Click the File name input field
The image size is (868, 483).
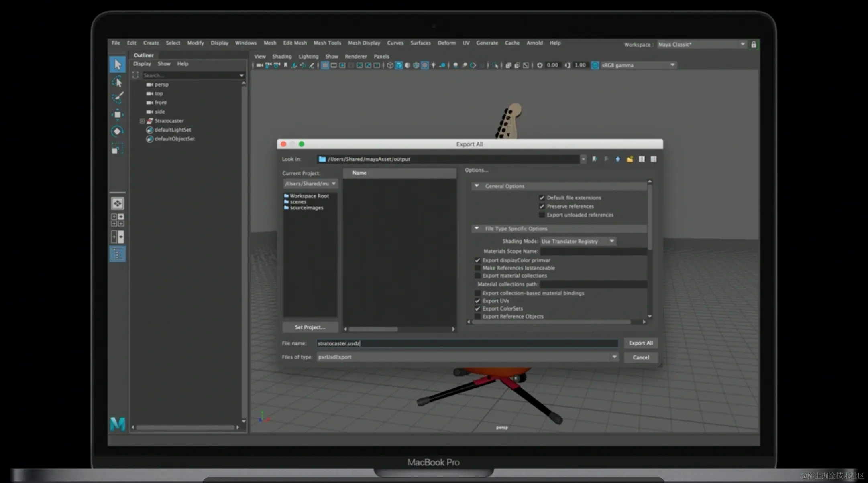[x=467, y=343]
